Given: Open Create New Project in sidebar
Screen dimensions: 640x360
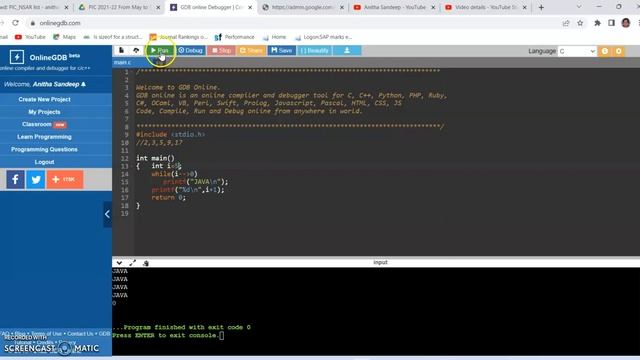Looking at the screenshot, I should coord(44,99).
